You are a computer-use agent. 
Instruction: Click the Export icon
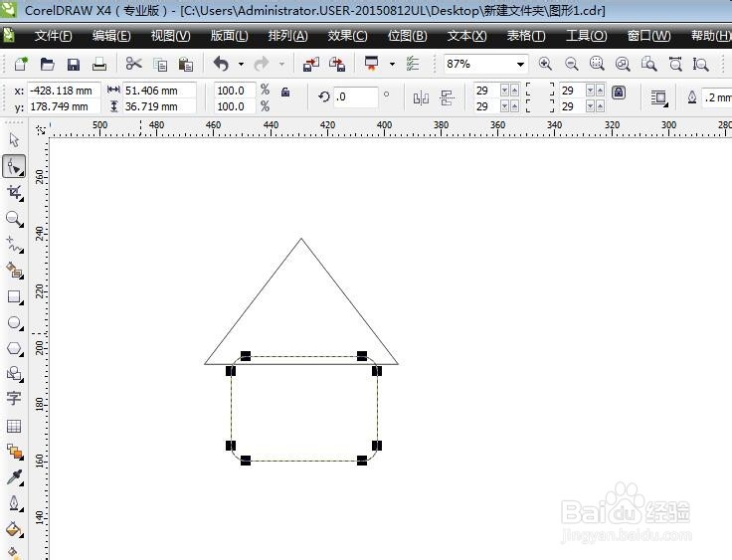[337, 64]
